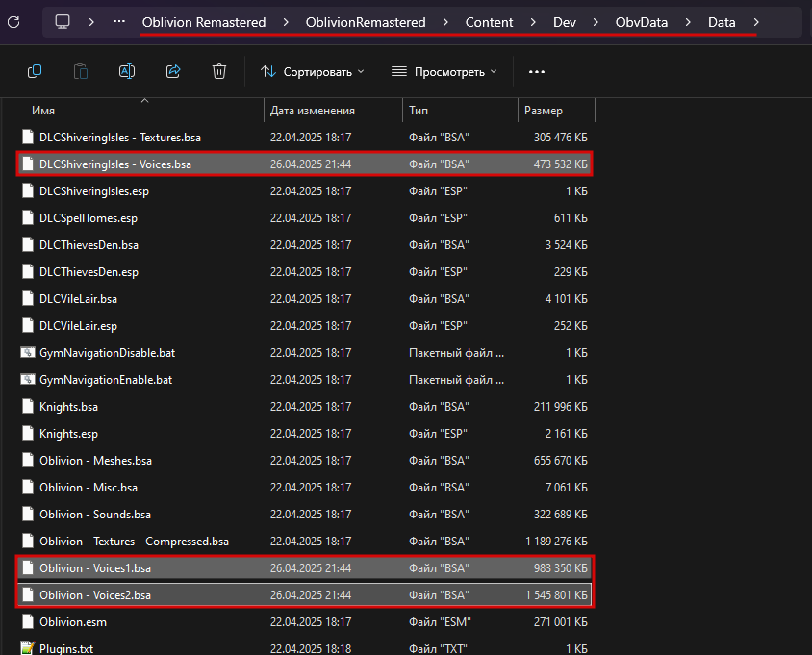Expand the chevron after Data breadcrumb
The height and width of the screenshot is (655, 812).
click(756, 22)
